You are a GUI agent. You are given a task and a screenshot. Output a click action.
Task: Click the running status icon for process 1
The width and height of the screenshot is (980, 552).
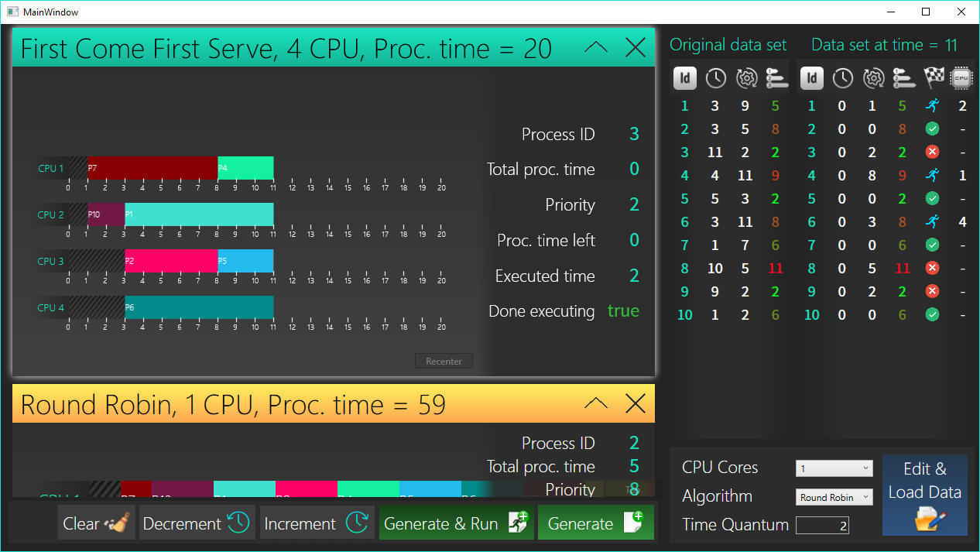(933, 106)
